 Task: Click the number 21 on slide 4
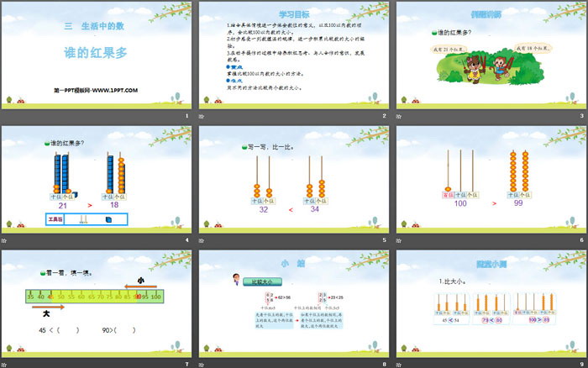tap(63, 206)
